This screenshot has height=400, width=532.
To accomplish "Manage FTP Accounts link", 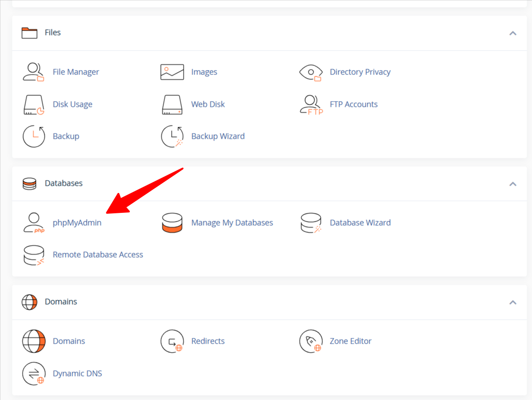I will [354, 104].
